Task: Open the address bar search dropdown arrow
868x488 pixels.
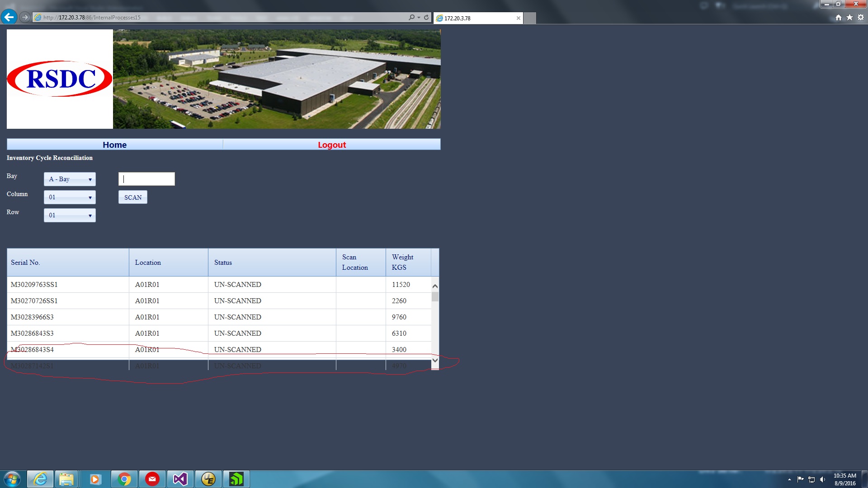Action: [419, 17]
